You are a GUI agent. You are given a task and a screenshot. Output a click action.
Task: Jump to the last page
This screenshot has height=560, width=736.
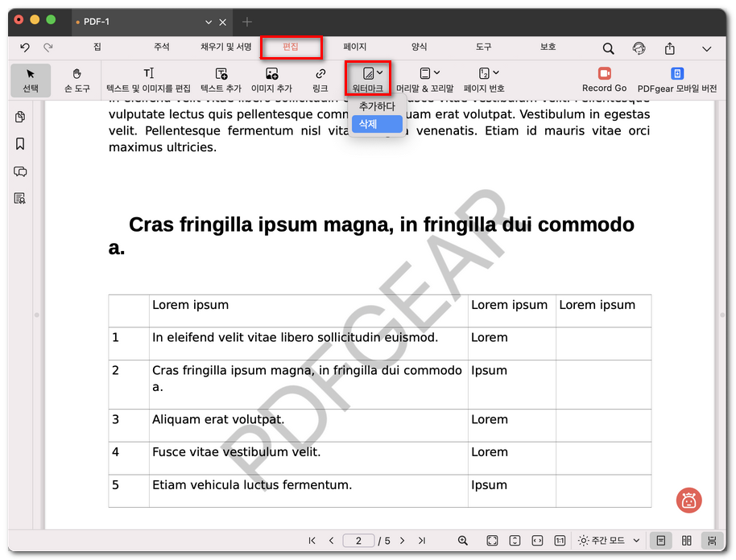click(x=422, y=541)
